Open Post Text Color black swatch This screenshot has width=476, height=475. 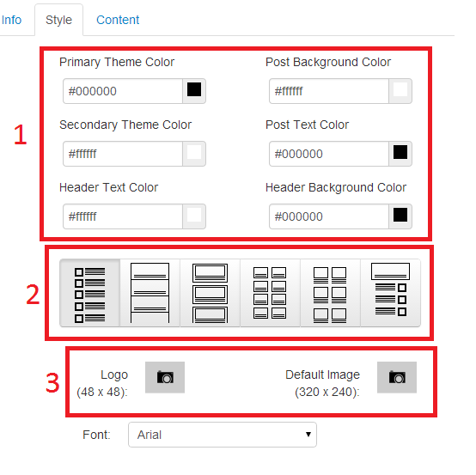click(x=400, y=154)
